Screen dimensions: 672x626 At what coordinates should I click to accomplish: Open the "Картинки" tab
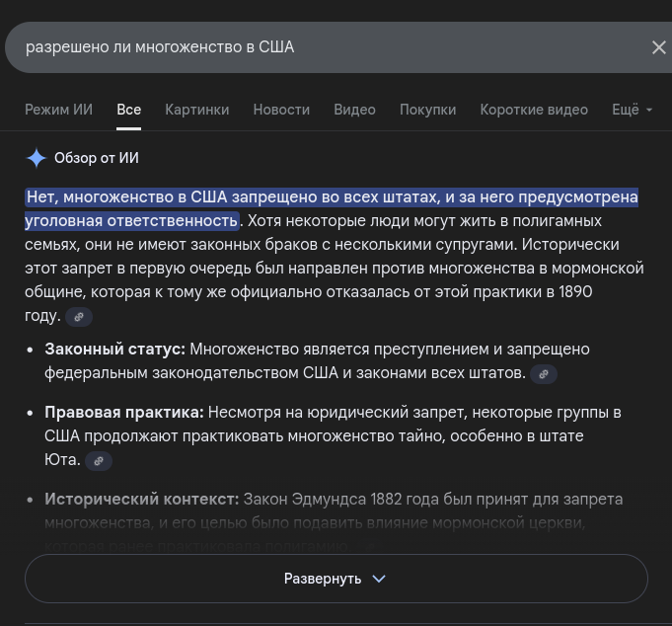pos(196,110)
